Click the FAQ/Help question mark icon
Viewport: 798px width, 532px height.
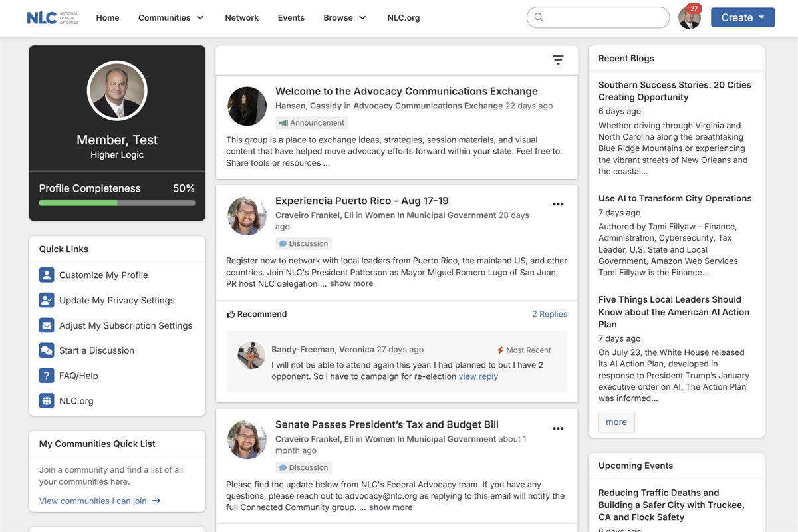47,376
